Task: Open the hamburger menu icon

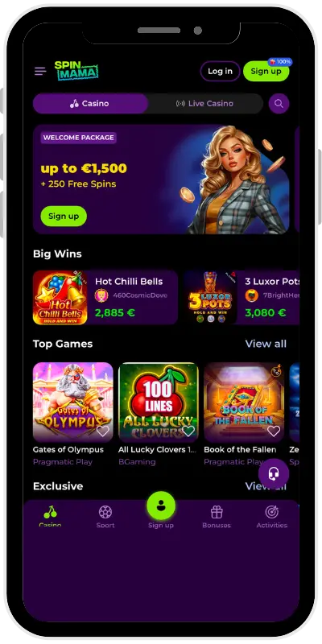Action: [x=40, y=72]
